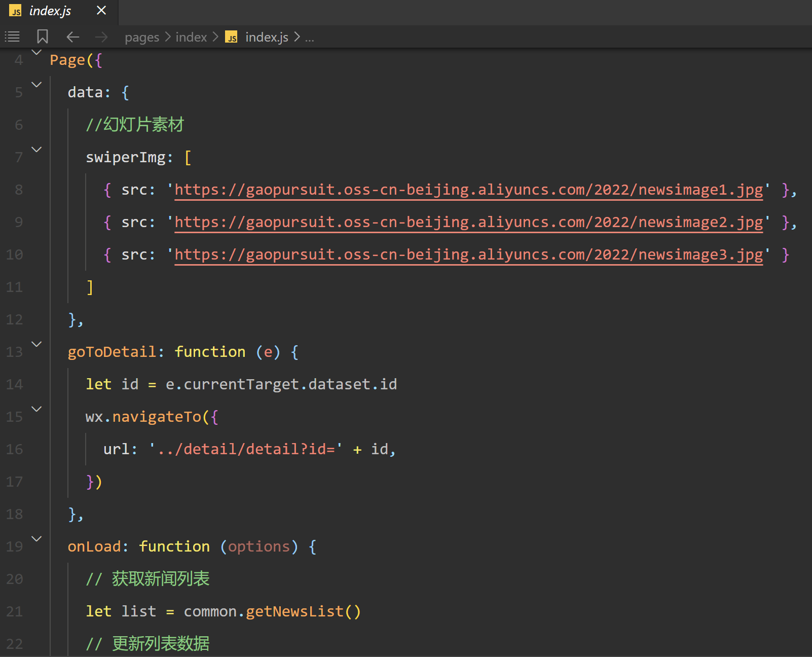The height and width of the screenshot is (657, 812).
Task: Click the 'goToDetail' function name
Action: 112,352
